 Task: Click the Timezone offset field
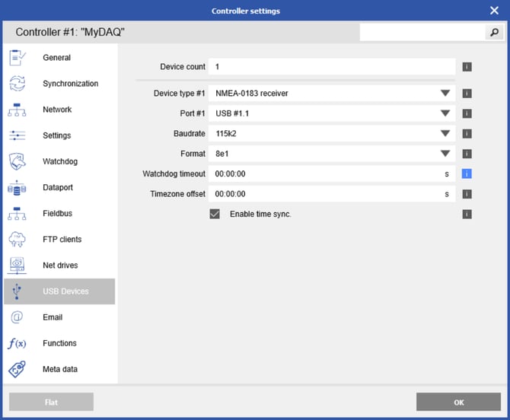tap(326, 194)
